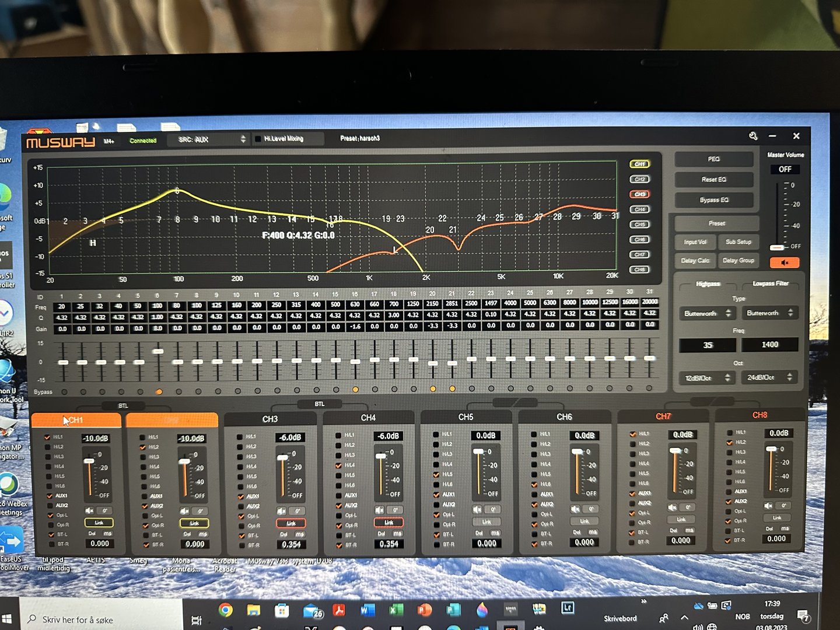Mute channel CH8 with speaker icon

pyautogui.click(x=768, y=505)
